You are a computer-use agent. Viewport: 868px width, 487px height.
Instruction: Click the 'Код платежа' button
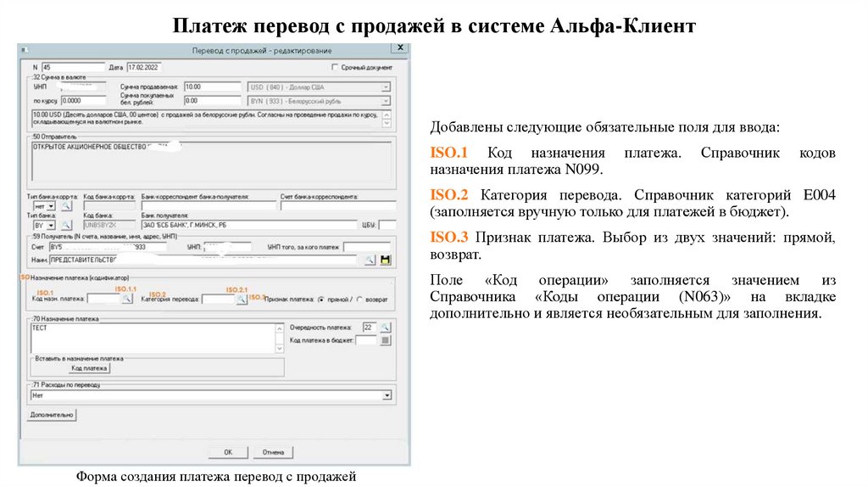tap(89, 368)
